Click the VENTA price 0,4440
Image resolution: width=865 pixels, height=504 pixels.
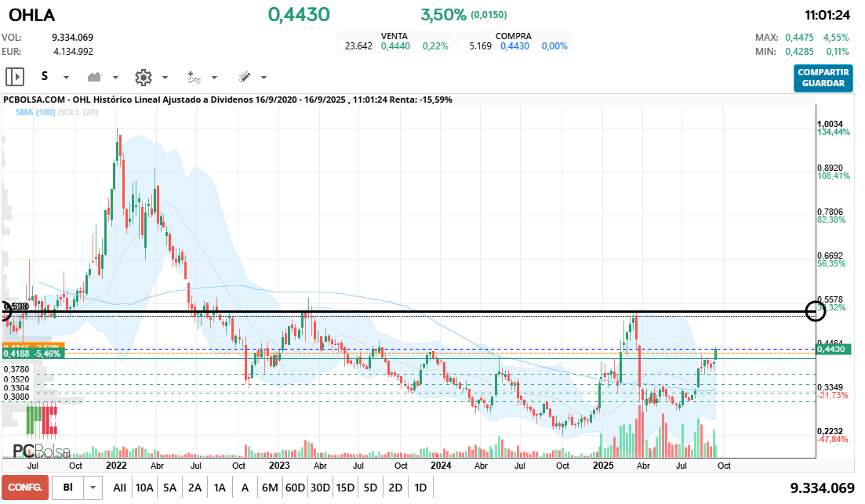pyautogui.click(x=395, y=46)
